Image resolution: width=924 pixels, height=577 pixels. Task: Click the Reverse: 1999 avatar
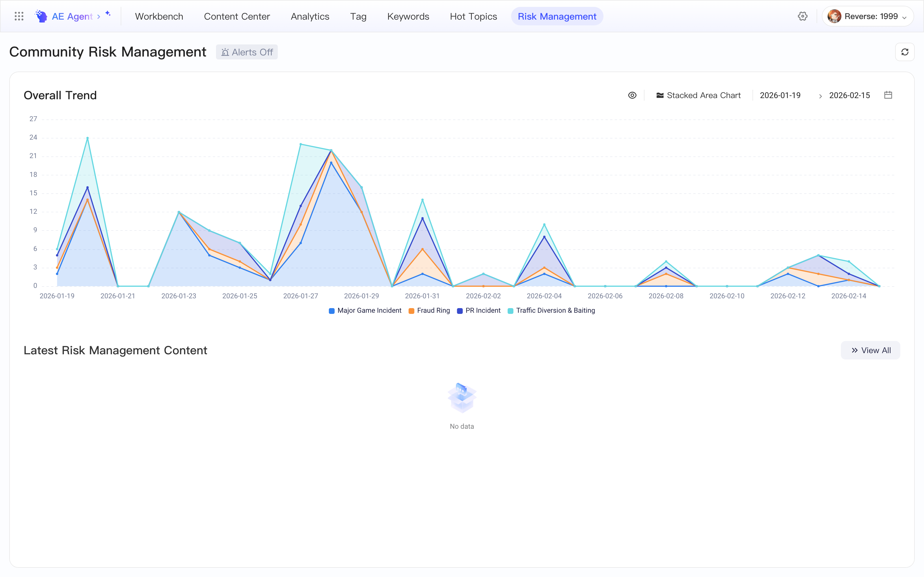click(x=834, y=16)
